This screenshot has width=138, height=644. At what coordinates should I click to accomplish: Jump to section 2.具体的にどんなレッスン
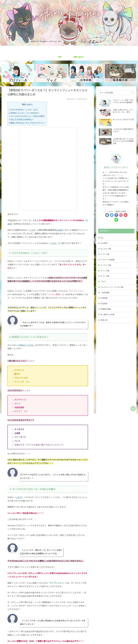(24, 113)
